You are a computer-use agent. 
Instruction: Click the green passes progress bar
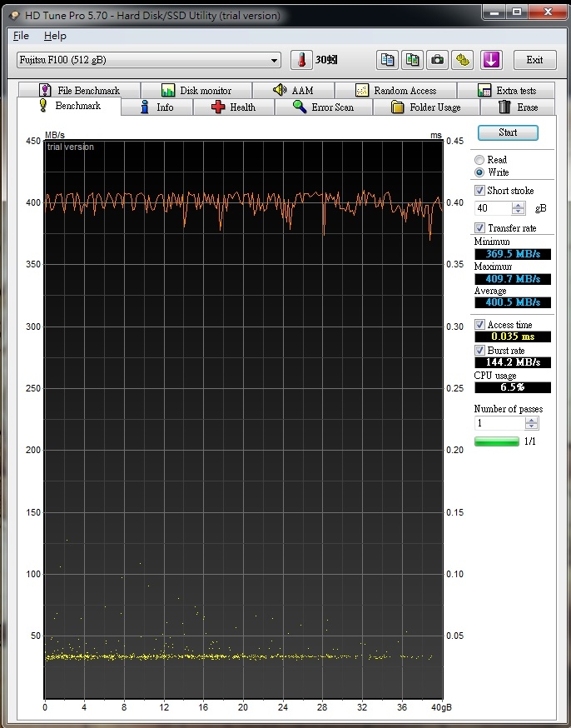coord(497,441)
